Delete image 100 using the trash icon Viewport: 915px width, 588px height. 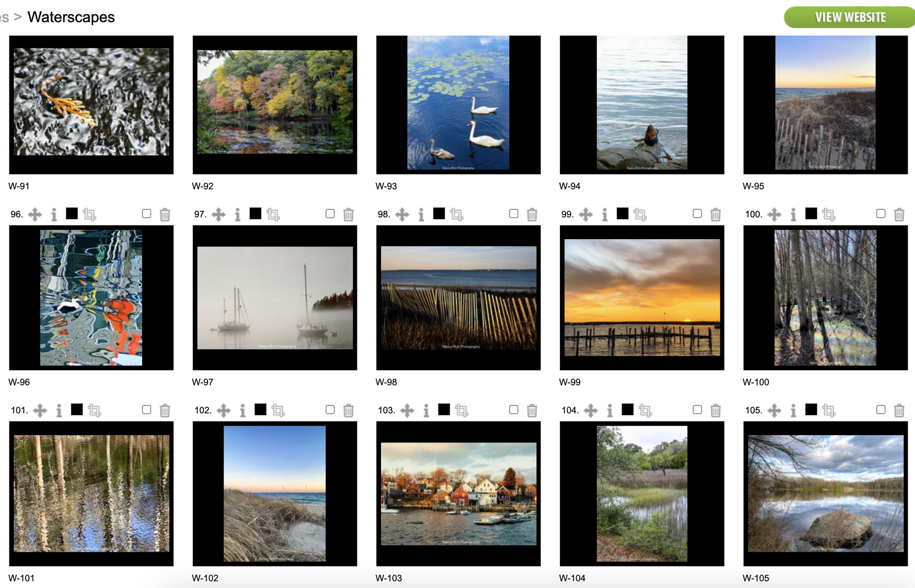coord(899,214)
